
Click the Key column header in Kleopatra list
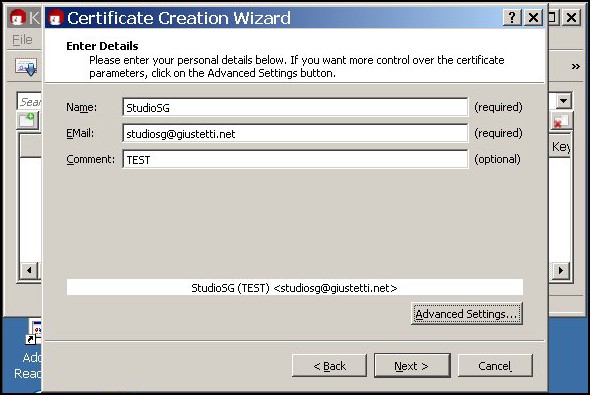coord(560,146)
